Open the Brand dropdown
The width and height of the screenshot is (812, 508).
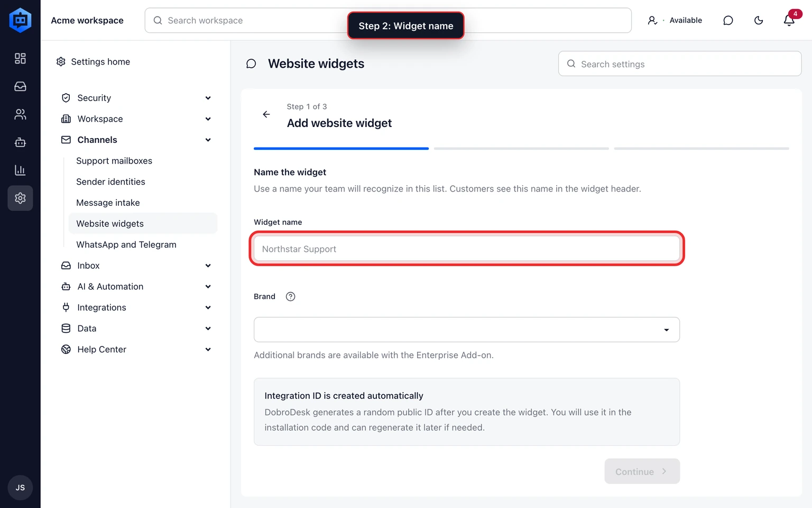pyautogui.click(x=467, y=330)
